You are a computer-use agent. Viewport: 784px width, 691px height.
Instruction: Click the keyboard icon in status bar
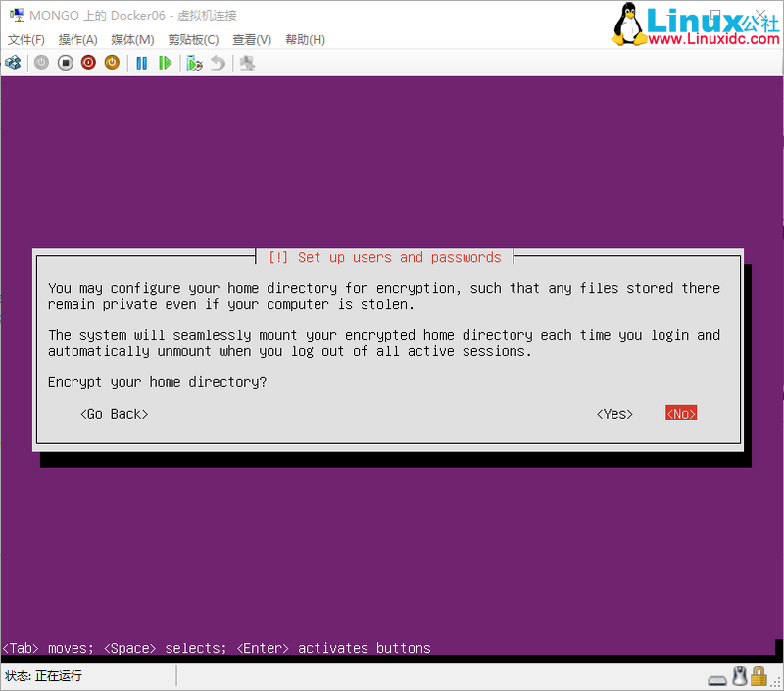point(717,677)
